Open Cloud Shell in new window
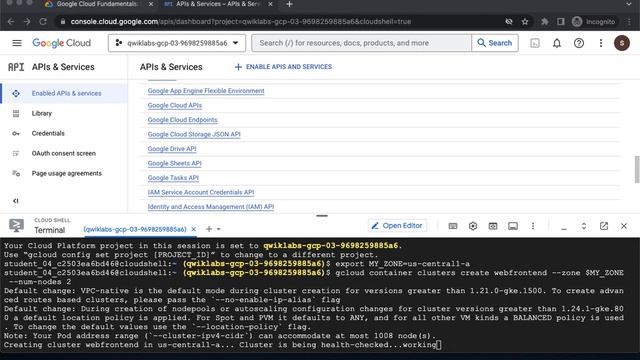 (x=604, y=226)
